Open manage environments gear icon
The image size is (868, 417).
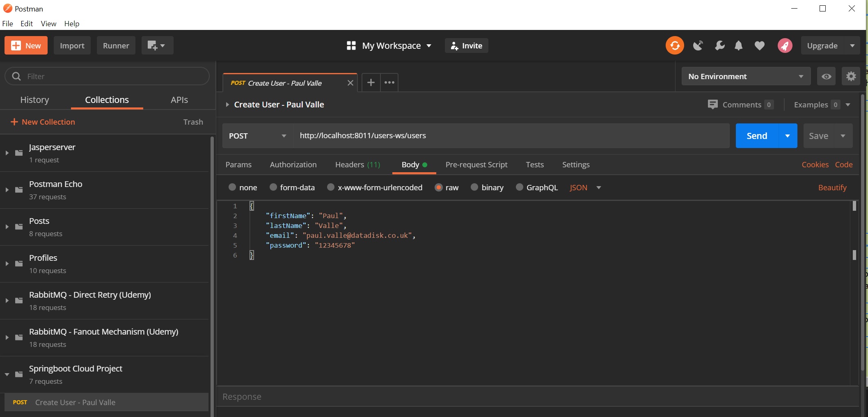click(851, 77)
